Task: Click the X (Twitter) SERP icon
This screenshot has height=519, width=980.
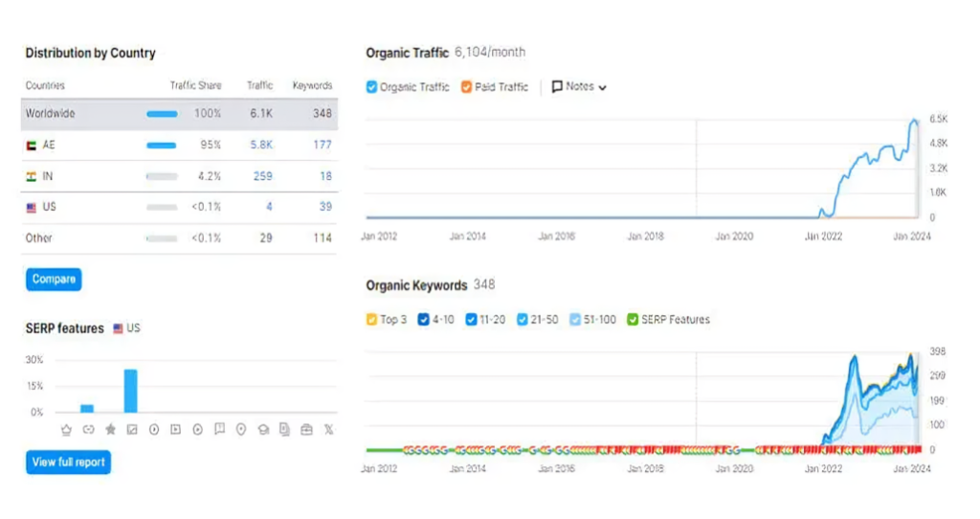Action: click(x=328, y=430)
